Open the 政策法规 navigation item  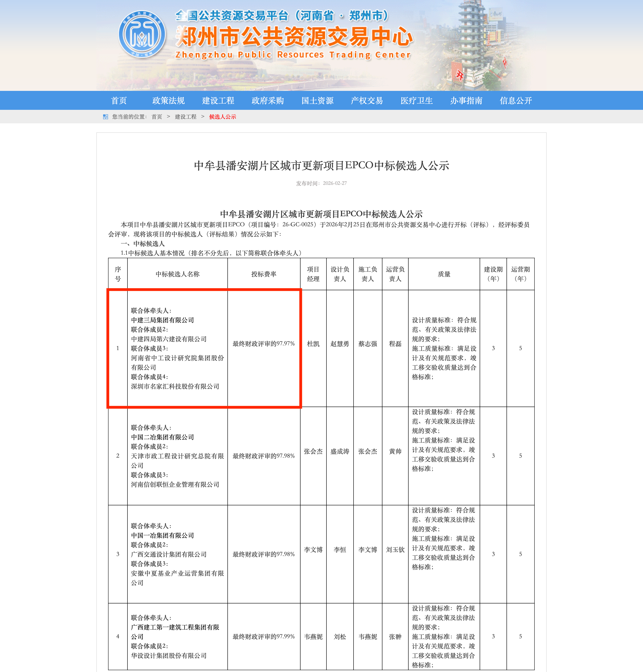click(168, 100)
